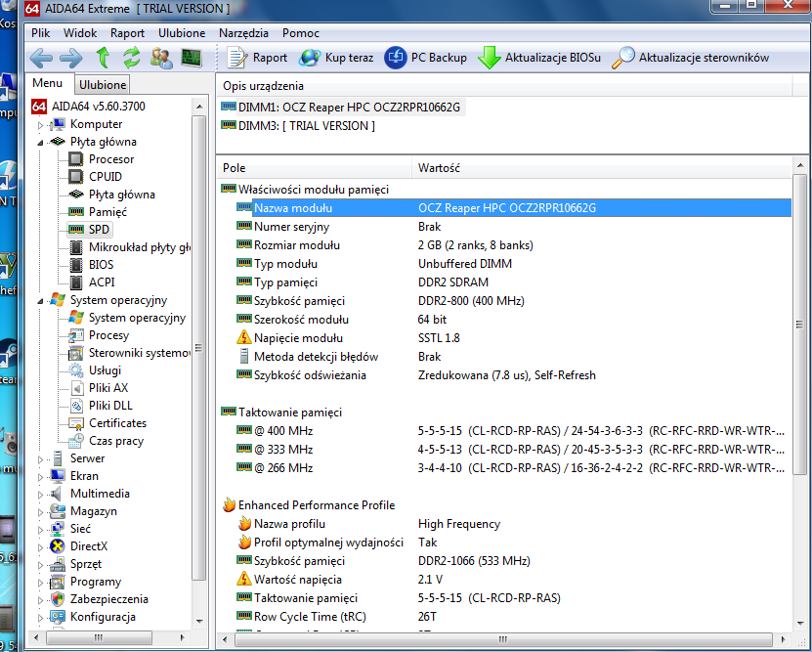Image resolution: width=812 pixels, height=652 pixels.
Task: Click the details pane vertical scrollbar
Action: pyautogui.click(x=799, y=326)
